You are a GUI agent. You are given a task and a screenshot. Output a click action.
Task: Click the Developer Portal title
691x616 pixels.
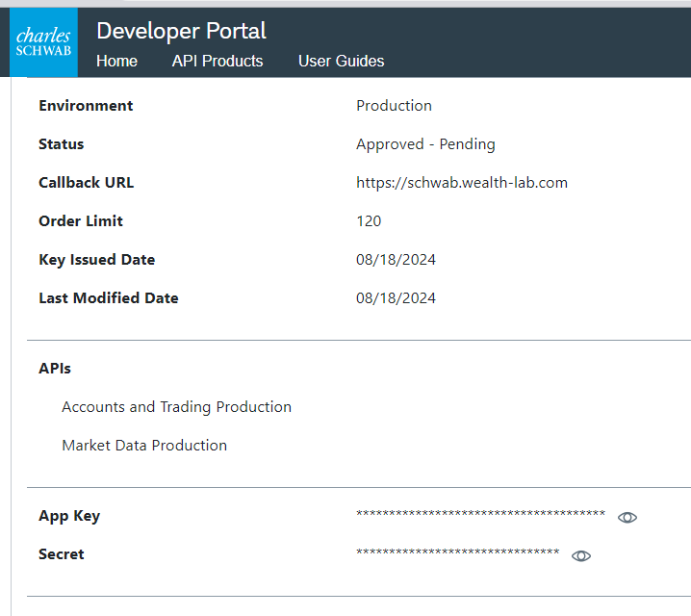pos(181,31)
